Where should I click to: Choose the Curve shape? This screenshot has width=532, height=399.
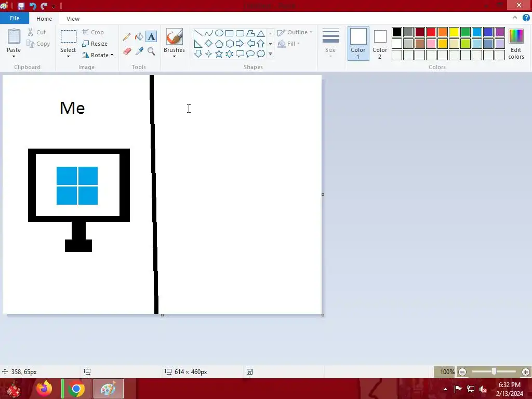click(209, 33)
